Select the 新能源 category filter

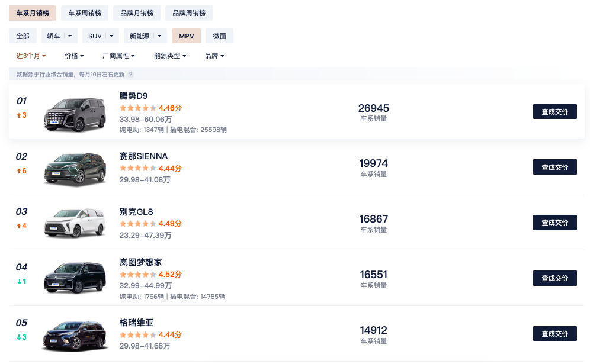tap(139, 36)
